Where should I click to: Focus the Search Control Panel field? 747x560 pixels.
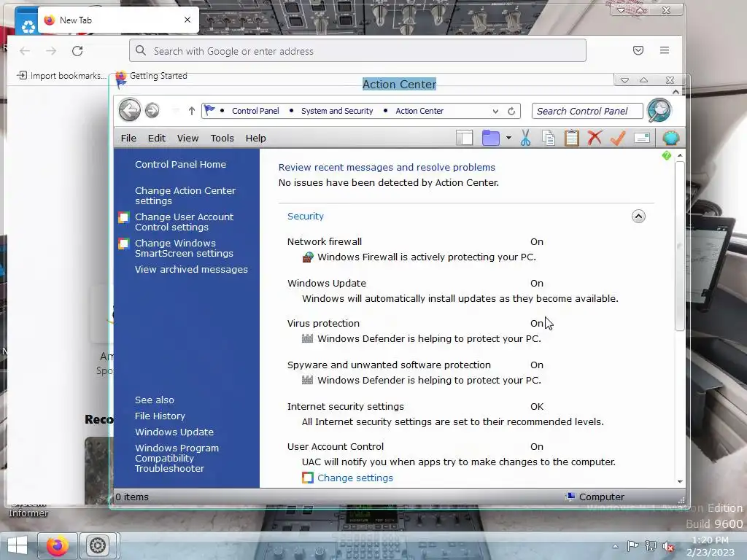[587, 111]
